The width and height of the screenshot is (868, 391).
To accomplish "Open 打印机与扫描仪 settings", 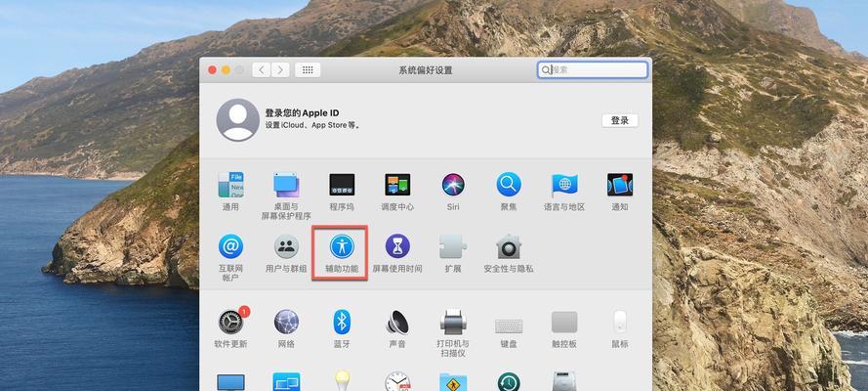I will tap(453, 323).
